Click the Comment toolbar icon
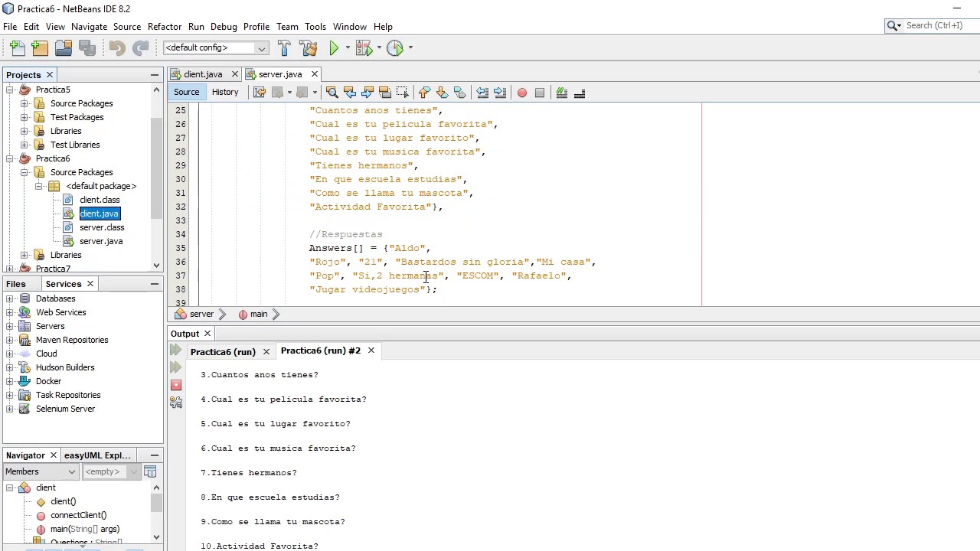Viewport: 980px width, 551px height. coord(562,93)
